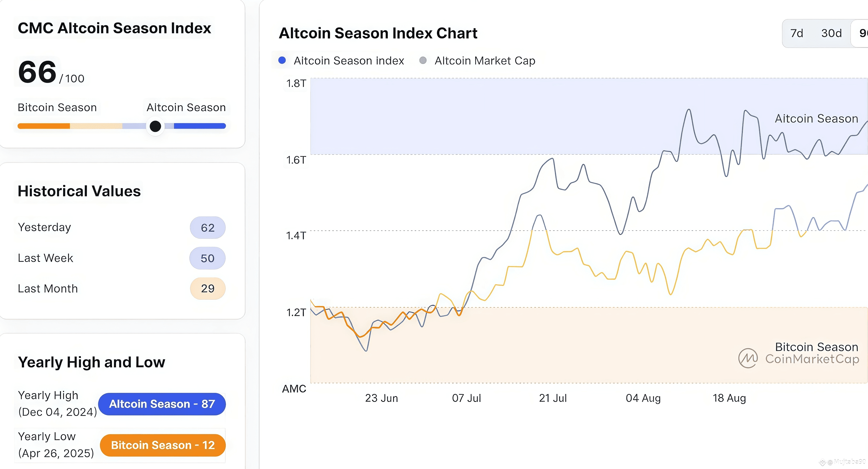Screen dimensions: 868x469
Task: Click the Altcoin Season - 87 yearly high pill
Action: 162,404
